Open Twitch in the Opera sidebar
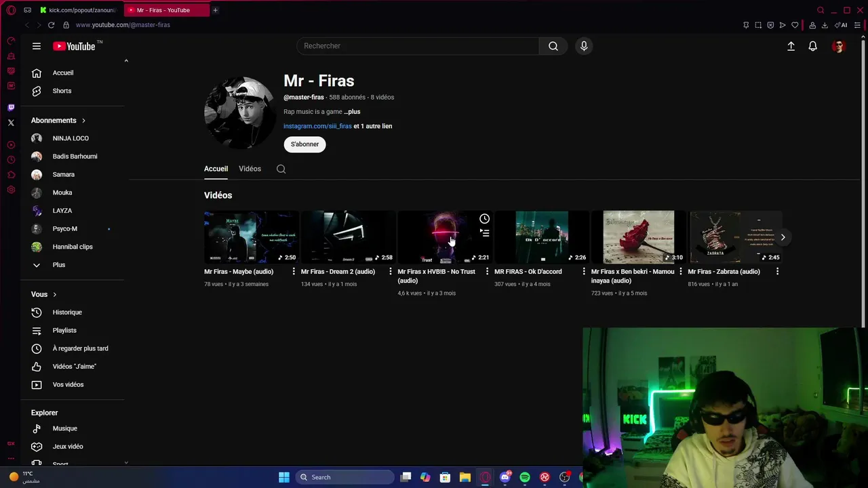The image size is (868, 488). pyautogui.click(x=11, y=108)
